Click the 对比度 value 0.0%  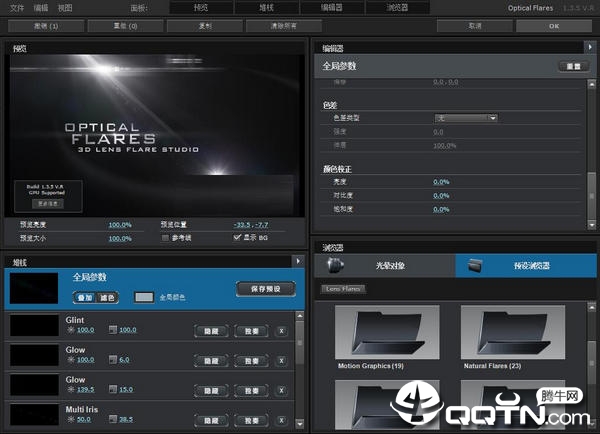coord(441,196)
